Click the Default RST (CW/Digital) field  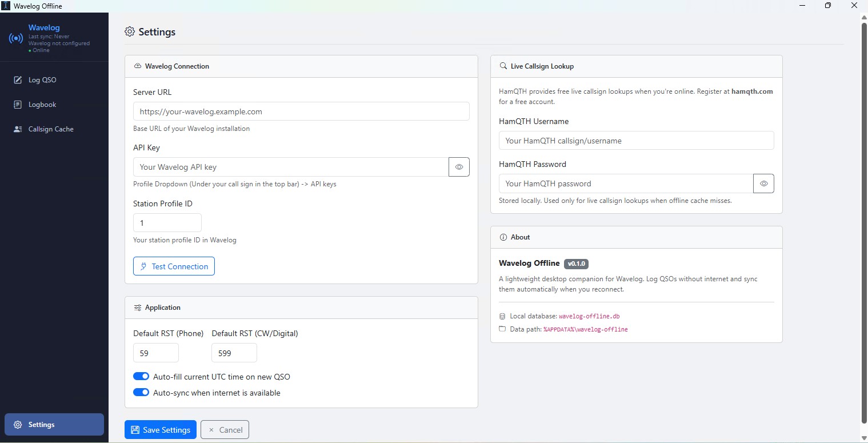(234, 353)
